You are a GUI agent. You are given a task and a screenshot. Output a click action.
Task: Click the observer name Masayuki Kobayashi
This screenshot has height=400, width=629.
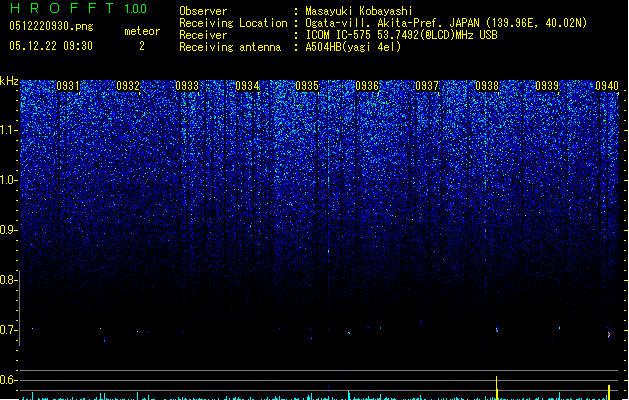(359, 11)
